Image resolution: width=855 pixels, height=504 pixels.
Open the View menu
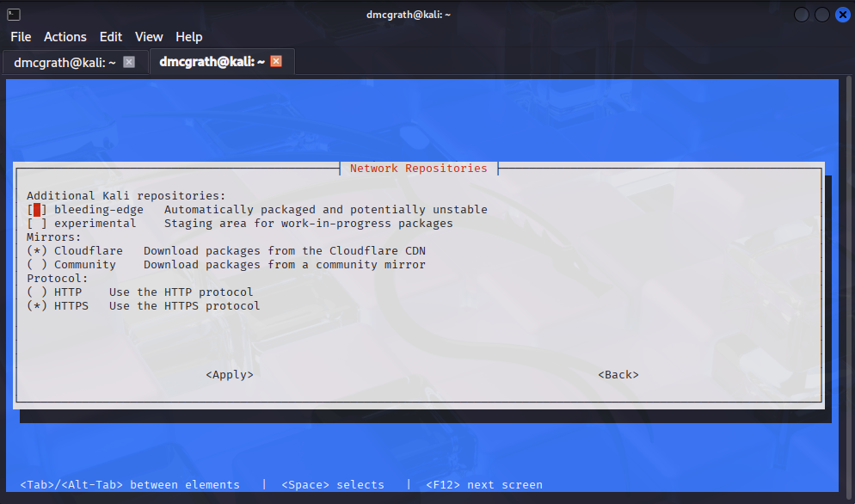(x=149, y=36)
